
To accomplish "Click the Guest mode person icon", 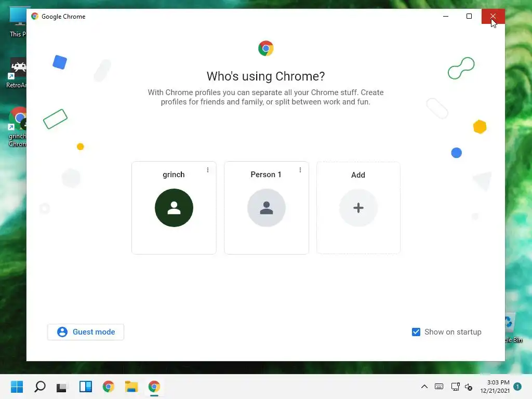I will [x=62, y=332].
